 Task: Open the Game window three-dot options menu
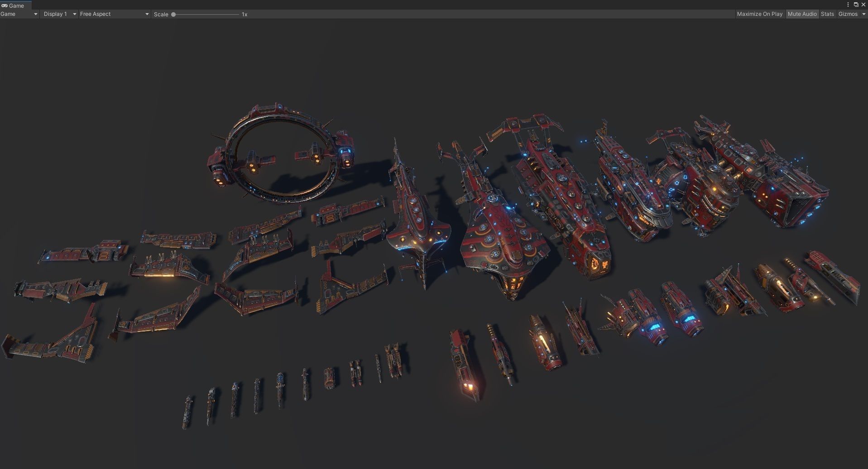pos(848,5)
